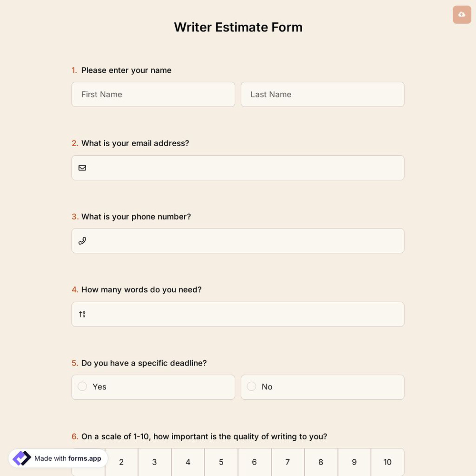Click the Writer Estimate Form title
Screen dimensions: 476x476
pos(238,27)
